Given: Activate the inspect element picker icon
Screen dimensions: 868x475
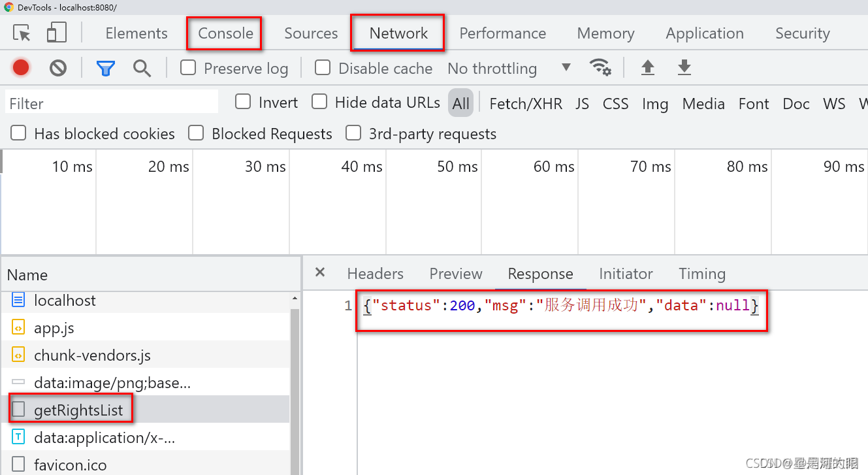Looking at the screenshot, I should (22, 33).
